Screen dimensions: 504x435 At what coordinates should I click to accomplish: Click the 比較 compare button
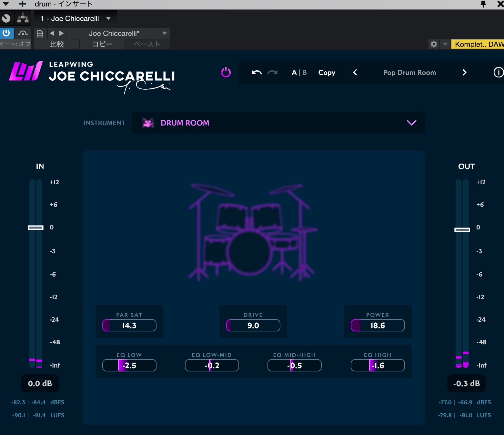tap(57, 44)
